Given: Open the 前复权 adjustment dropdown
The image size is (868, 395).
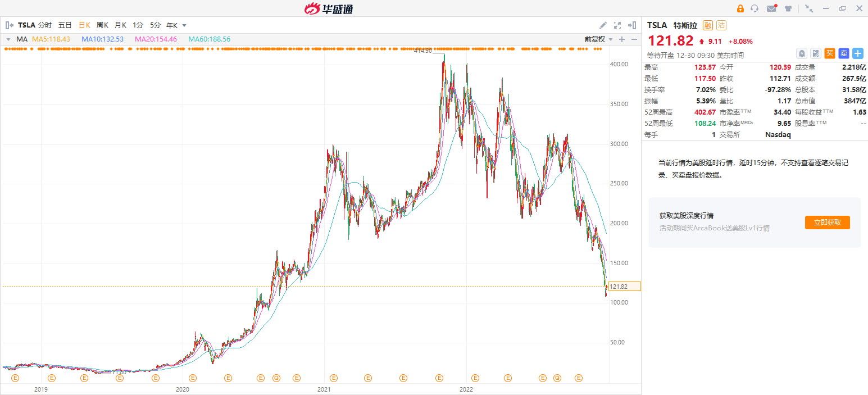Looking at the screenshot, I should click(x=598, y=39).
